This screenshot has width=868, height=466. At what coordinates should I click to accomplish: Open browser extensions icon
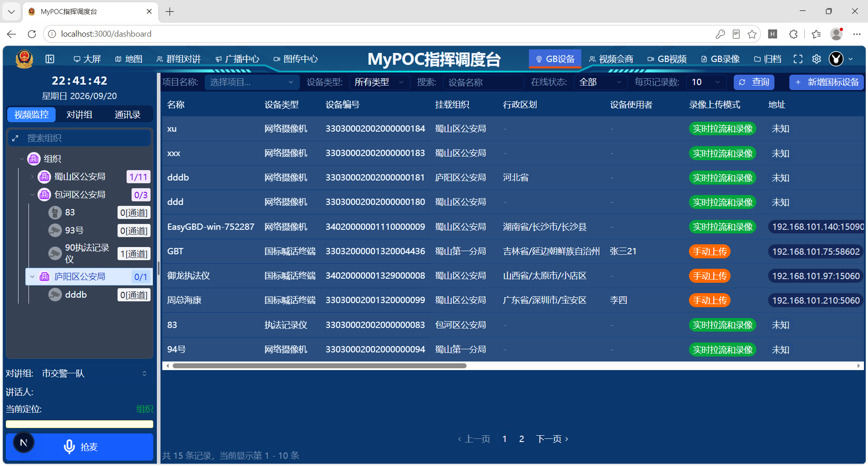793,34
